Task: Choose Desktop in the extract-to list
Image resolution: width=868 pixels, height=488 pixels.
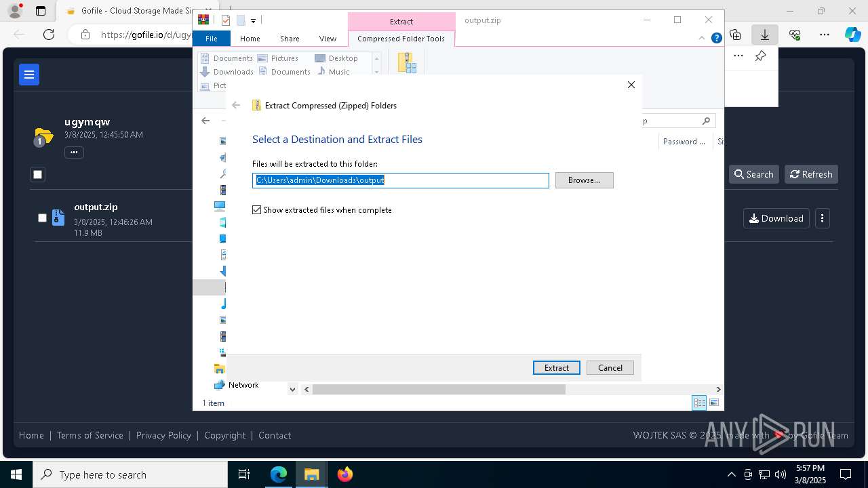Action: 336,58
